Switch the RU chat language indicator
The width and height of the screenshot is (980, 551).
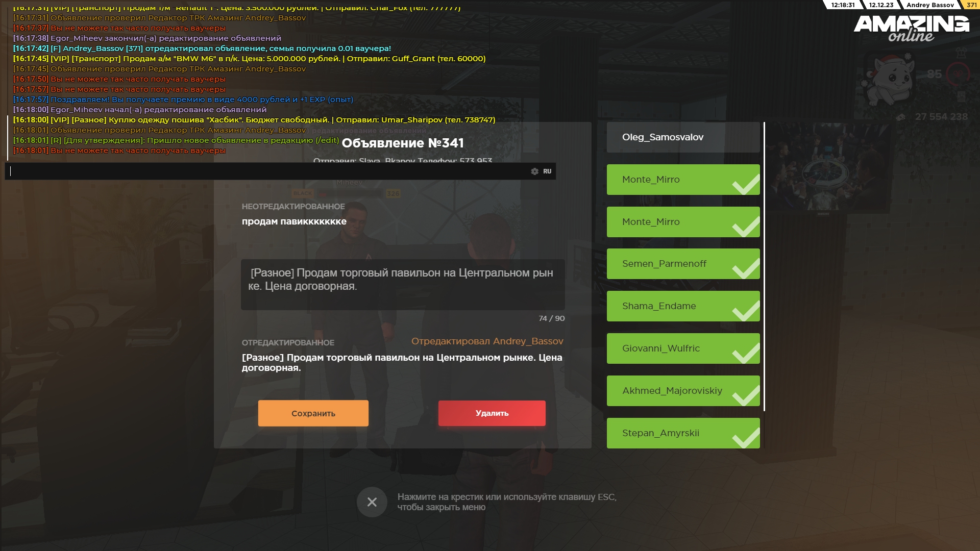point(547,171)
